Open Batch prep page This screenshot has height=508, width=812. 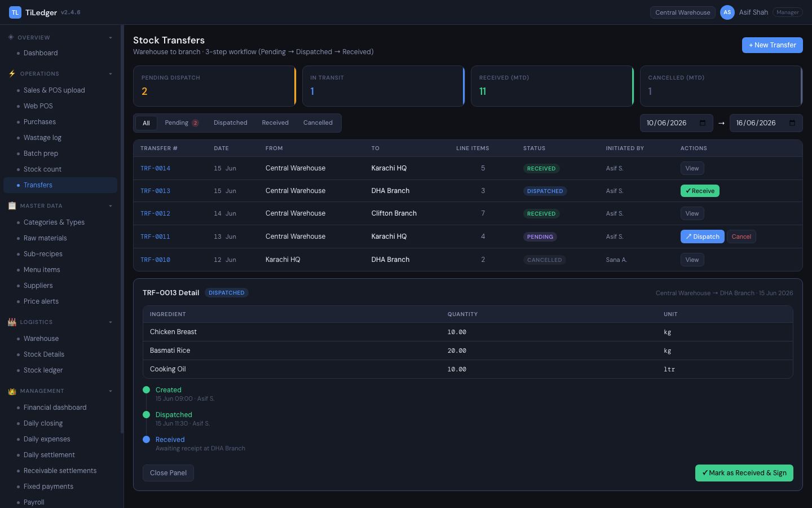(x=60, y=154)
